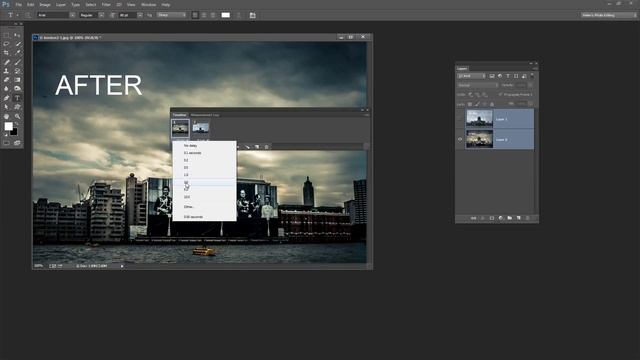Viewport: 640px width, 360px height.
Task: Toggle Propagate Frame 1 checkbox
Action: [500, 94]
